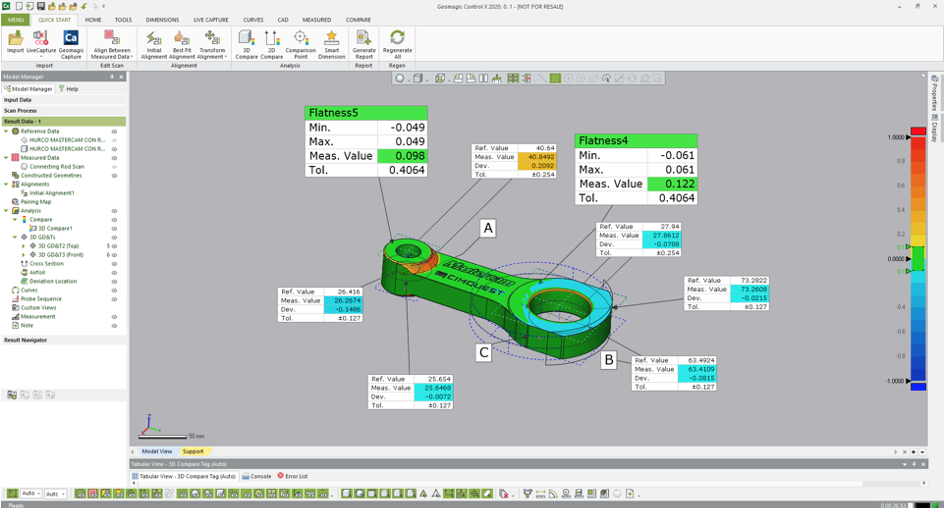Toggle visibility of Reference Data
This screenshot has height=508, width=947.
coord(114,131)
